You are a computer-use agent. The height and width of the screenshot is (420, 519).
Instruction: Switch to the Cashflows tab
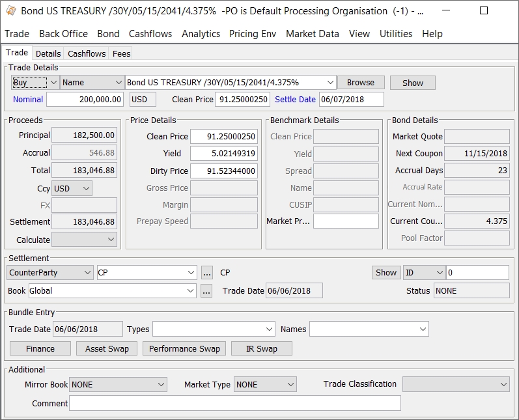(x=87, y=53)
